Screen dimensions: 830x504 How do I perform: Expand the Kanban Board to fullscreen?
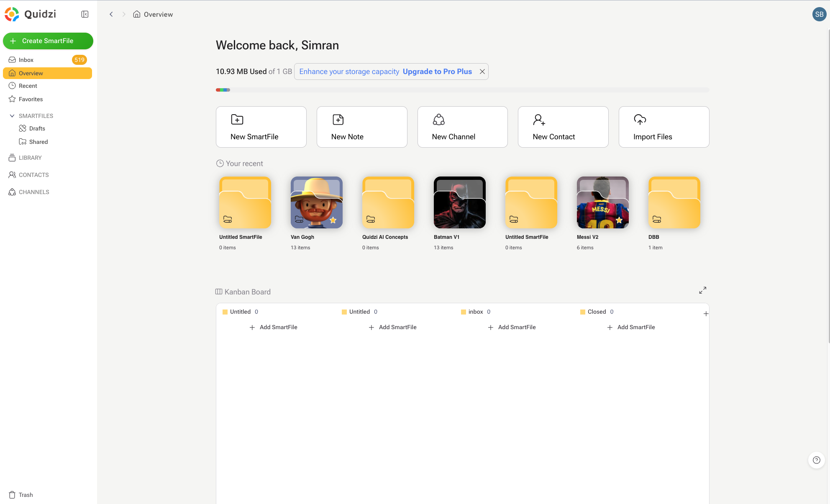(x=702, y=290)
